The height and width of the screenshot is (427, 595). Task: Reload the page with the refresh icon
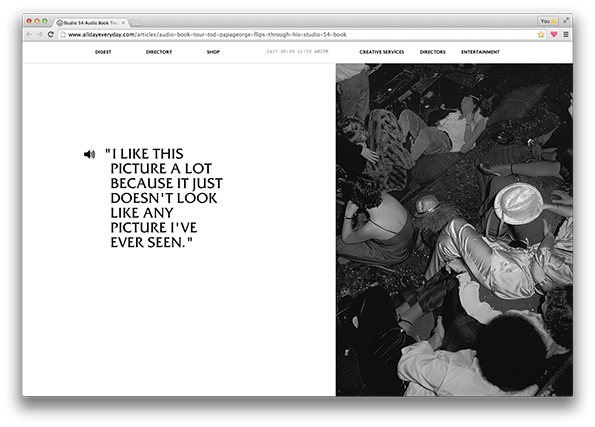(x=50, y=35)
